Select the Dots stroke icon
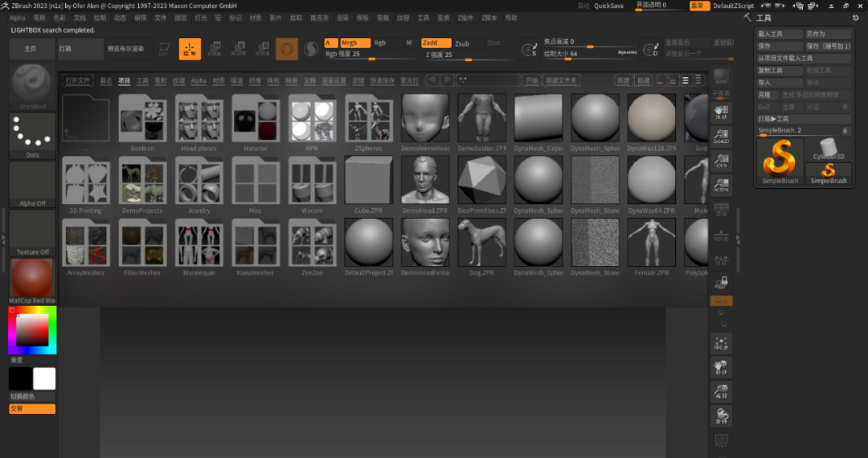The height and width of the screenshot is (458, 868). (33, 132)
